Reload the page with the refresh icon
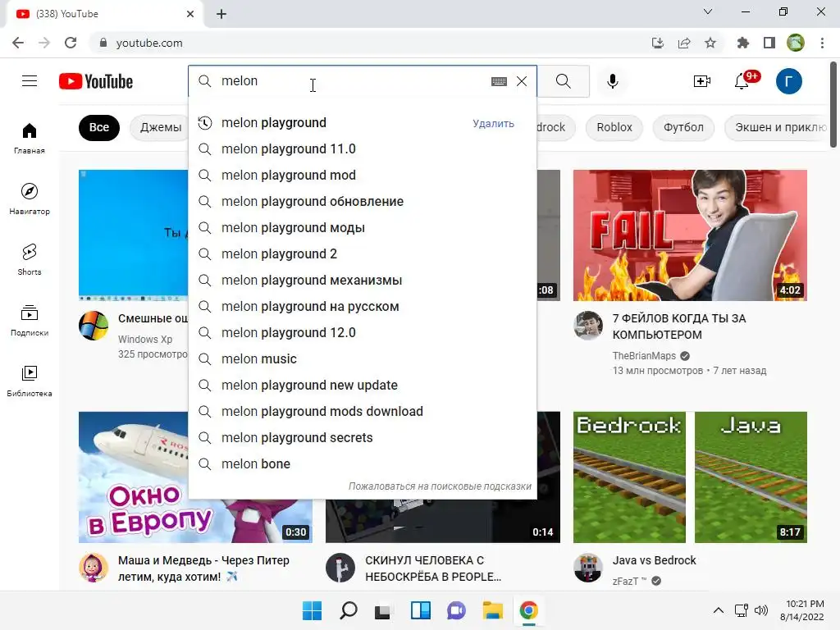Viewport: 840px width, 630px height. [71, 43]
